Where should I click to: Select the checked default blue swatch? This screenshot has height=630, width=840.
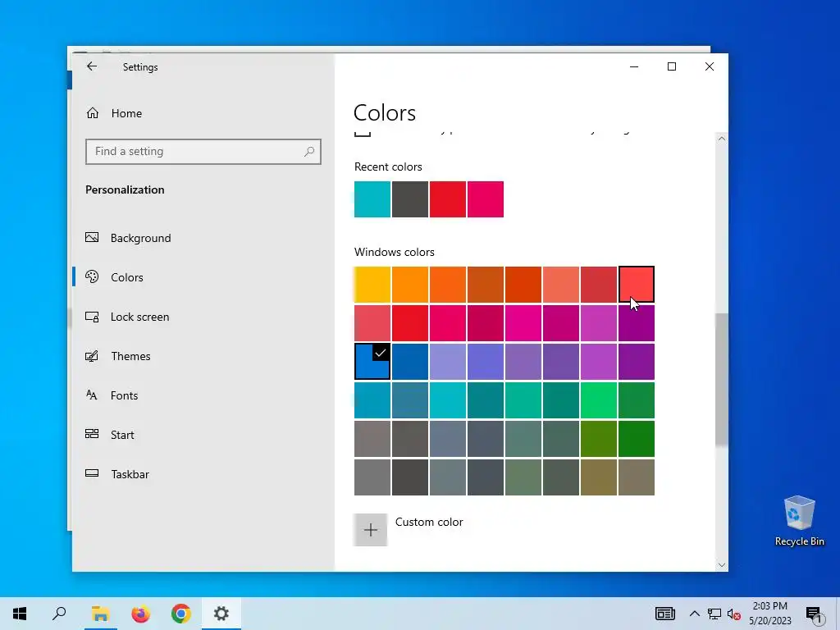372,362
